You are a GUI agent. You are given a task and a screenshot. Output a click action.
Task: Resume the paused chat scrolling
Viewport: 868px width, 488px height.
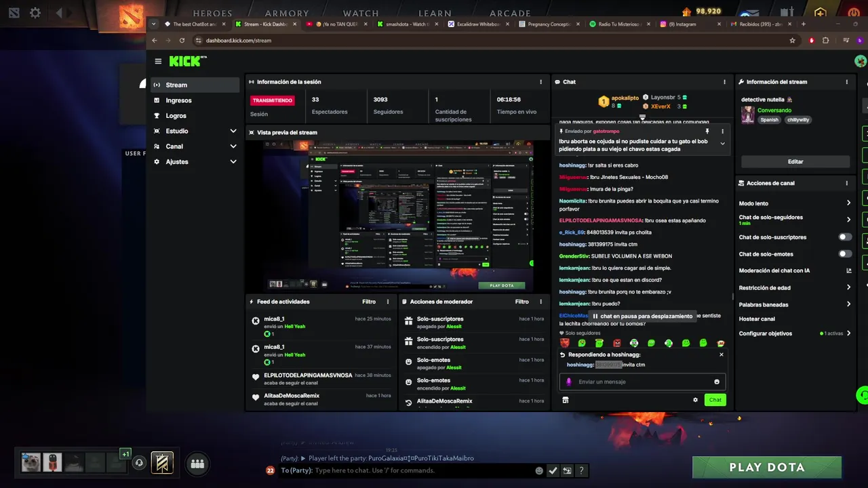point(643,316)
